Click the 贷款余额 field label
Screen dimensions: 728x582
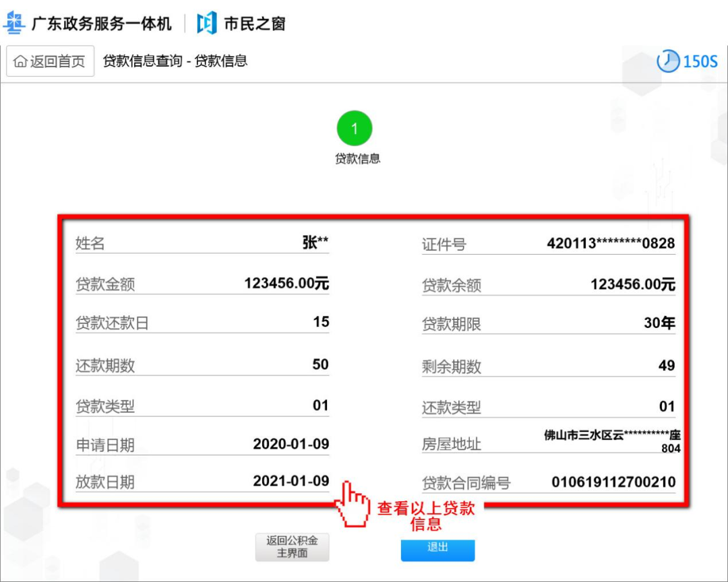click(451, 286)
